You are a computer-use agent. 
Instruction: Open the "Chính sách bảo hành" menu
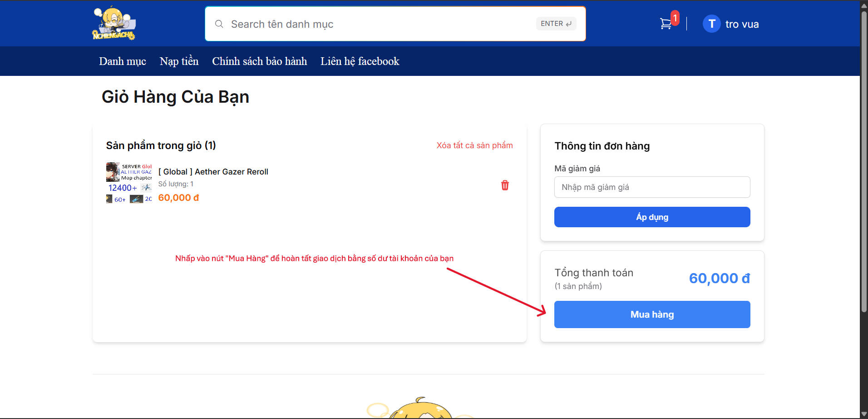259,61
